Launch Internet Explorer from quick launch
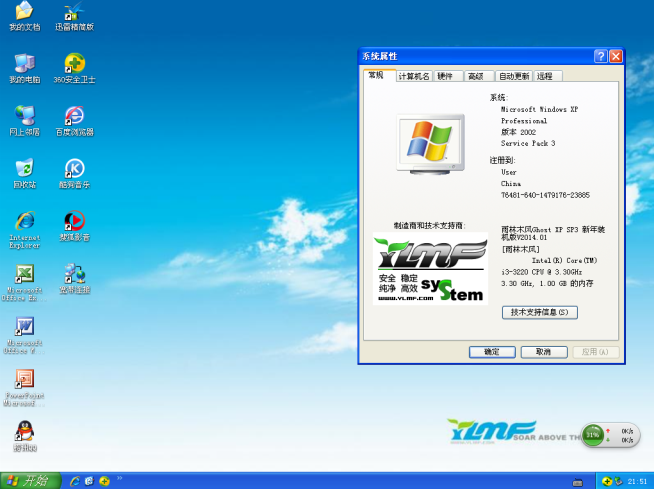Screen dimensions: 654x489 tap(75, 481)
